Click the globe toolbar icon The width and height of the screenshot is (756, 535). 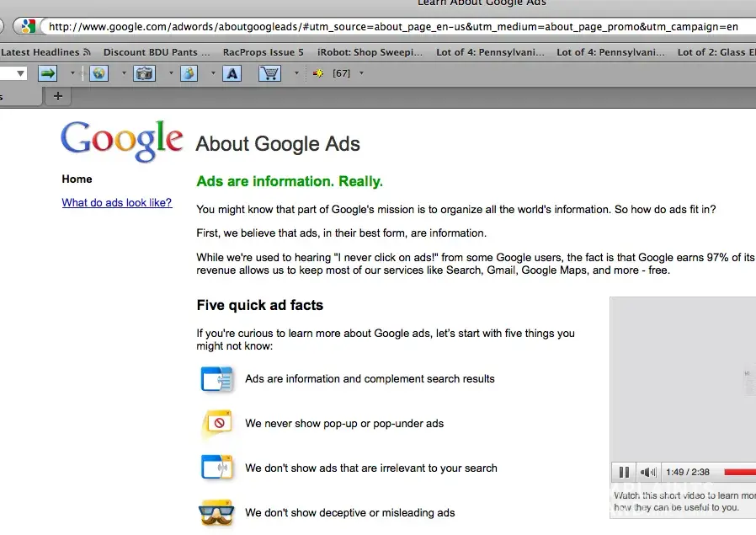pyautogui.click(x=98, y=73)
